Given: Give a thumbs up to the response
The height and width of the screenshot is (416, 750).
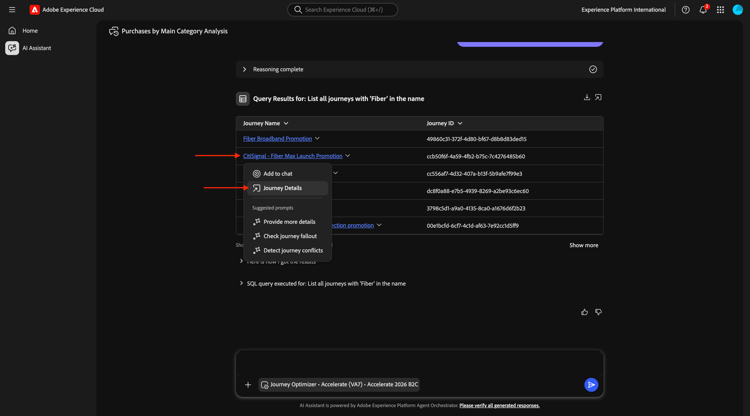Looking at the screenshot, I should tap(585, 312).
